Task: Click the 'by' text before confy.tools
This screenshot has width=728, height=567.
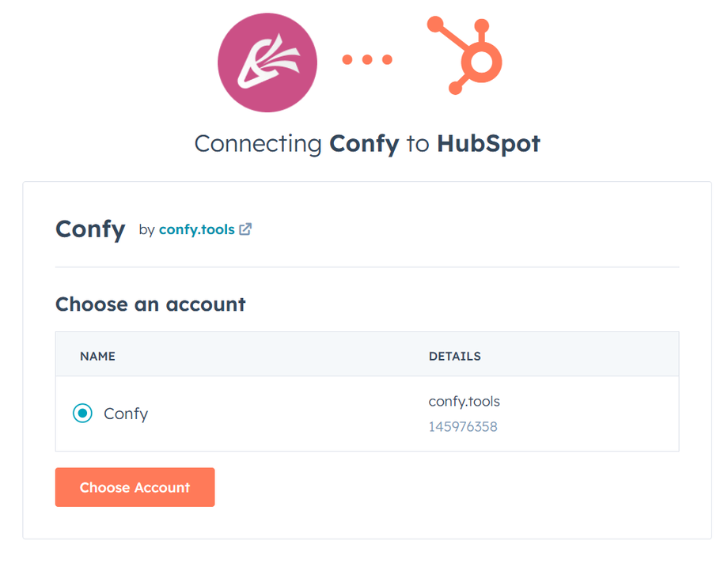Action: pos(146,229)
